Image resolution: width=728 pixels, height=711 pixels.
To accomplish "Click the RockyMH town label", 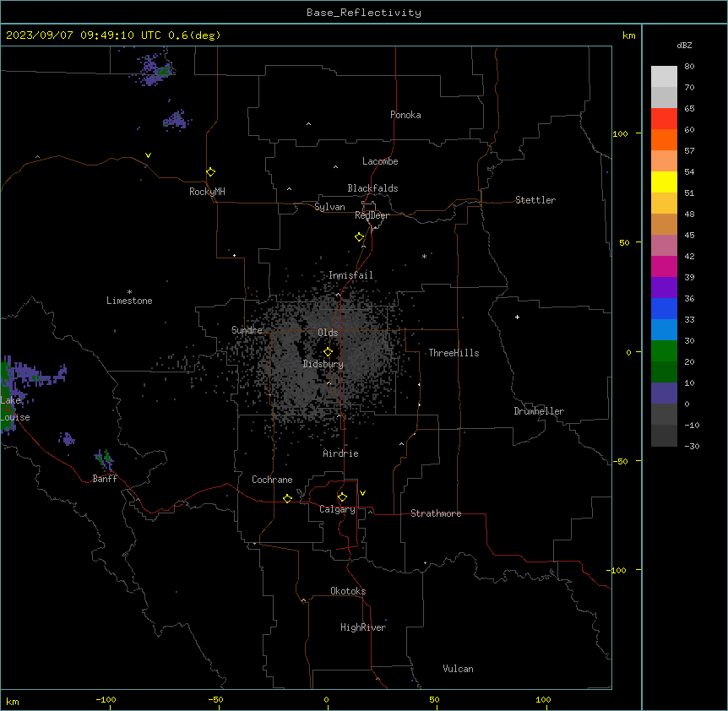I will [x=207, y=192].
